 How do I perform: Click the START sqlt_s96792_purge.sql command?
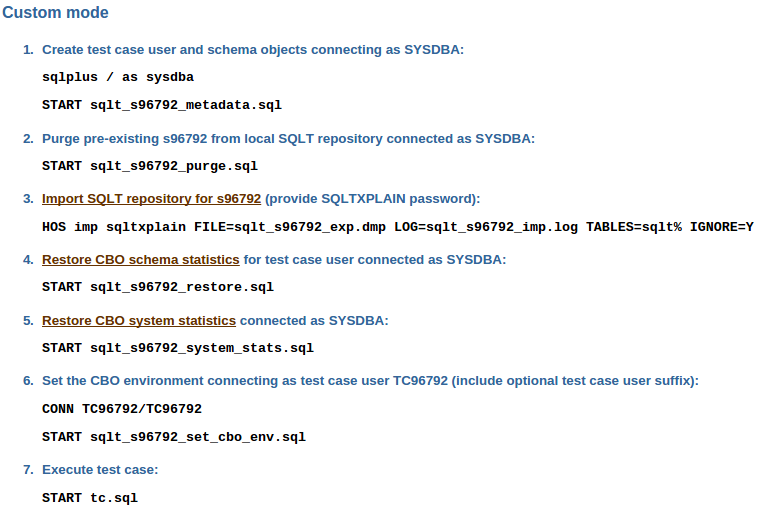click(x=150, y=166)
